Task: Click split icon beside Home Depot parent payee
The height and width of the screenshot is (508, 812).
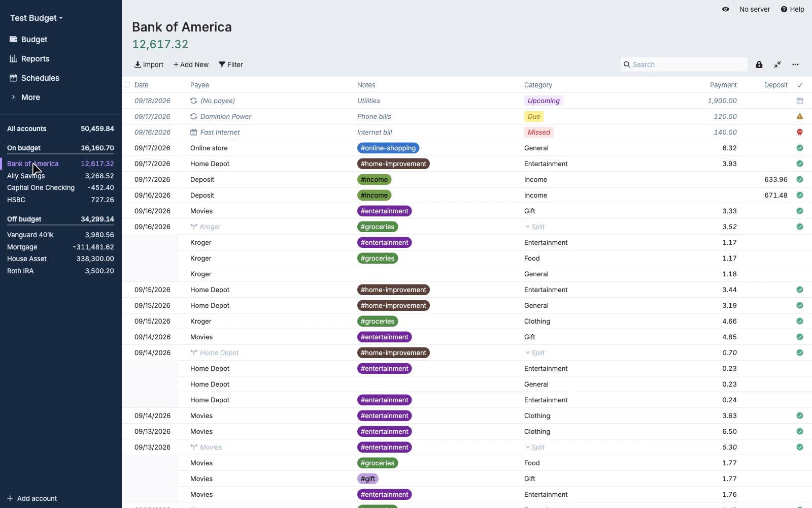Action: click(193, 353)
